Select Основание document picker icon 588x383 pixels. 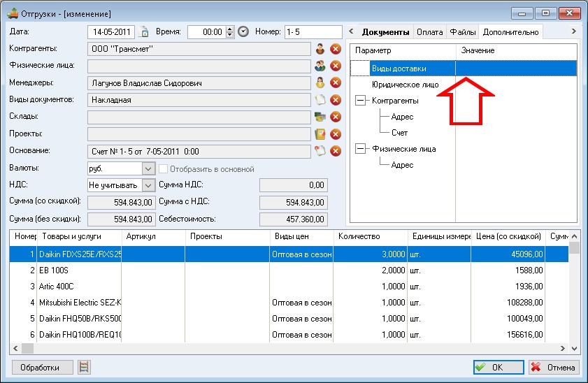click(320, 151)
